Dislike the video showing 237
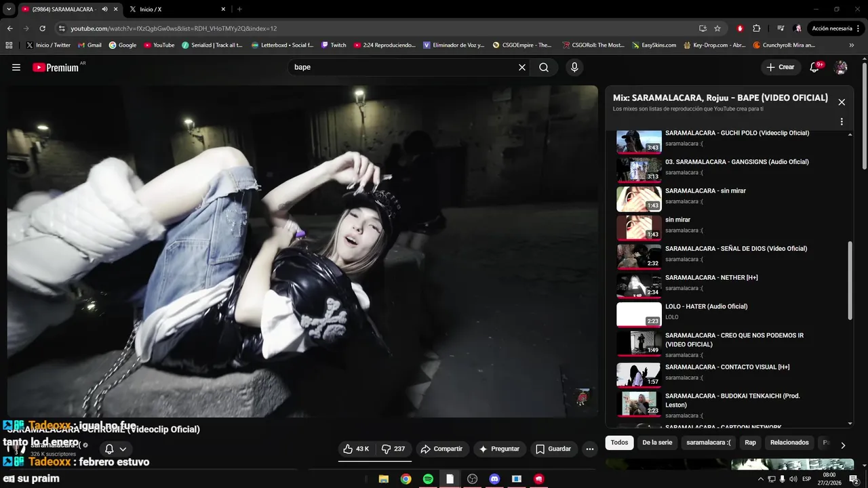 click(x=394, y=449)
